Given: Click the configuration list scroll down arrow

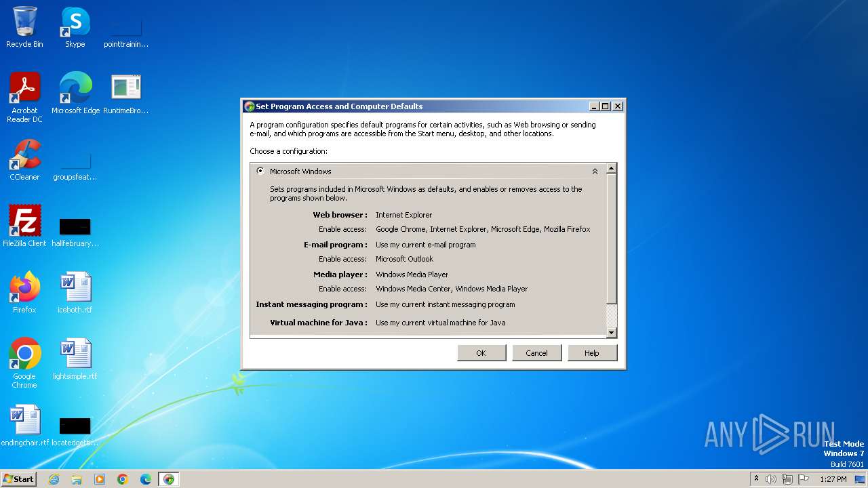Looking at the screenshot, I should coord(611,332).
